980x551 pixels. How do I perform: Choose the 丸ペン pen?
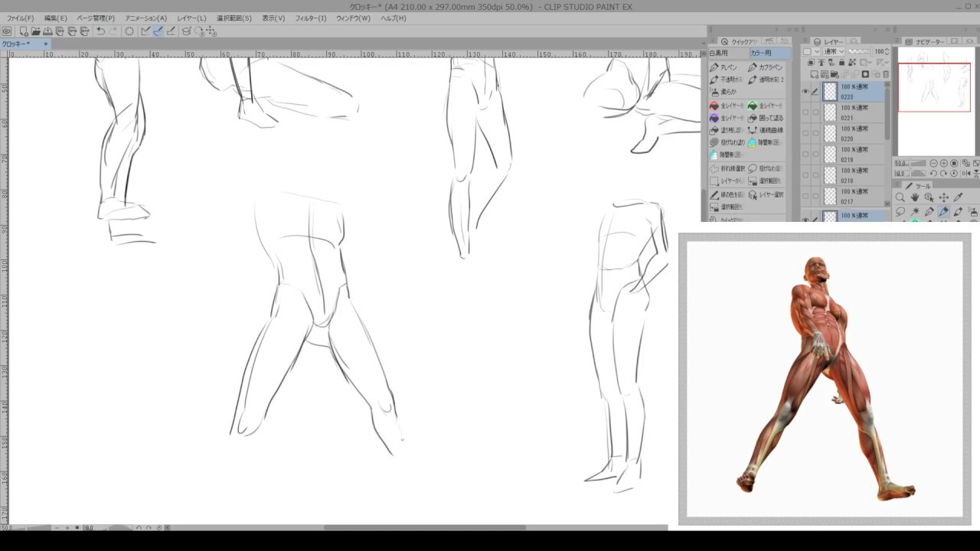(725, 67)
